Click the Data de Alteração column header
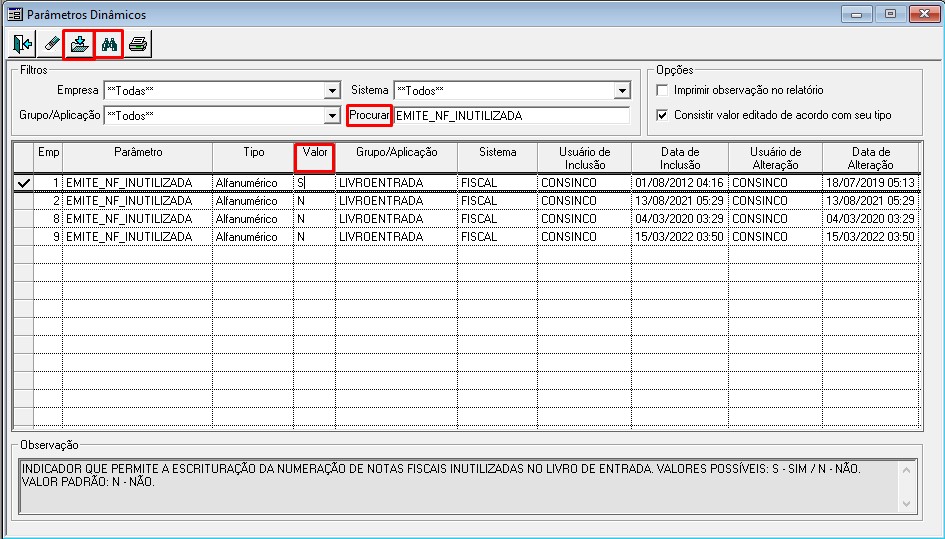Screen dimensions: 945x539 [x=871, y=158]
